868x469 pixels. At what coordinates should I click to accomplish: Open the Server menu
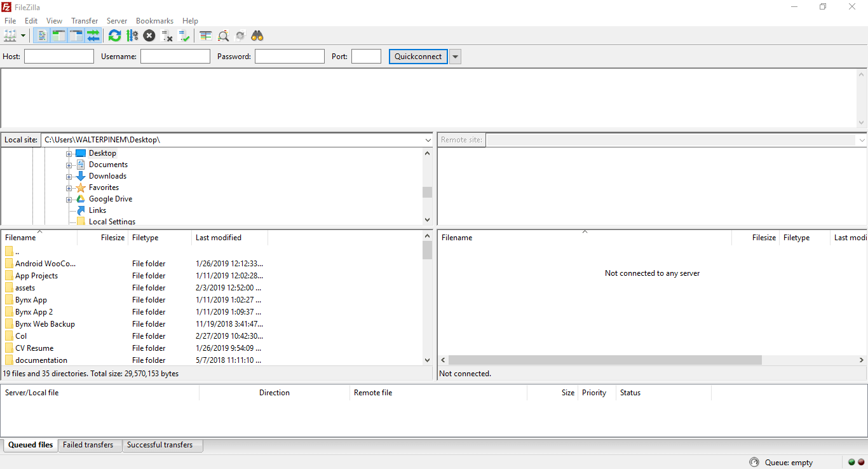pos(117,21)
